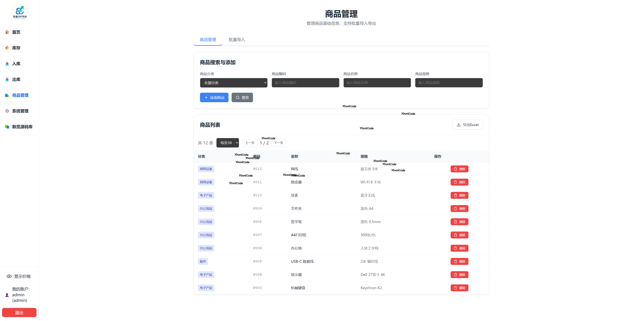This screenshot has height=321, width=644.
Task: Select the 商品管理 tab
Action: (x=208, y=40)
